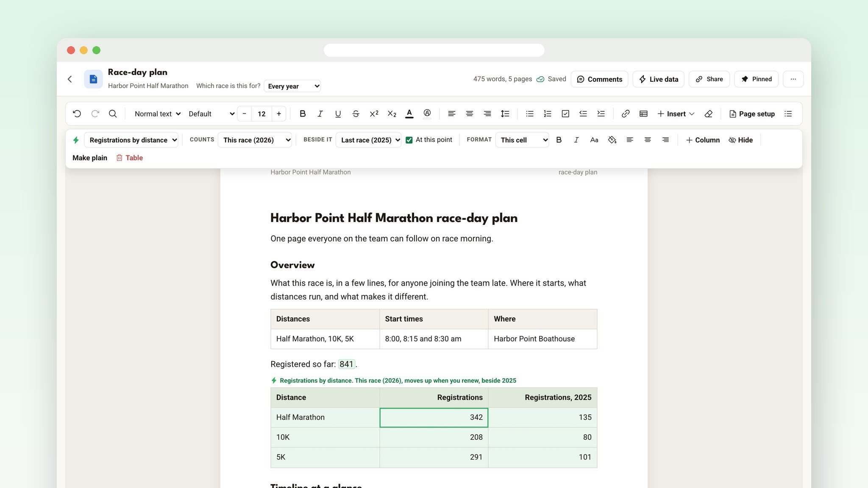
Task: Open the more options ellipsis menu
Action: point(793,79)
